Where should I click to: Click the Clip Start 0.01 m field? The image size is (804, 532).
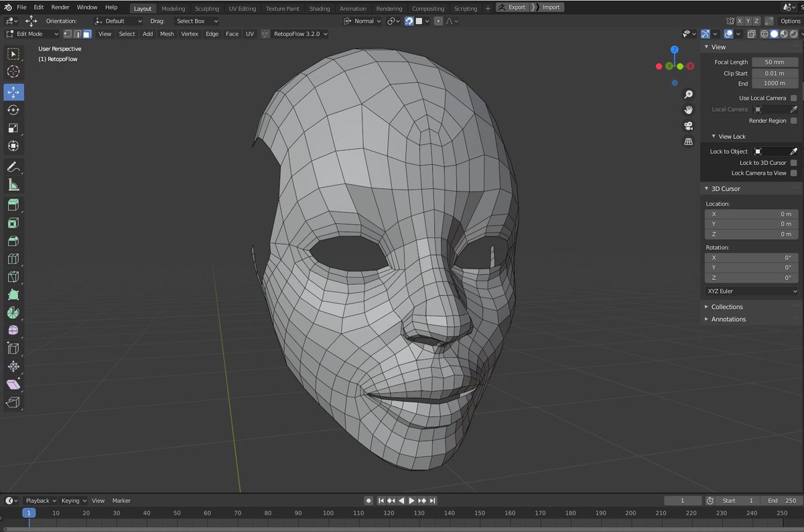[775, 73]
